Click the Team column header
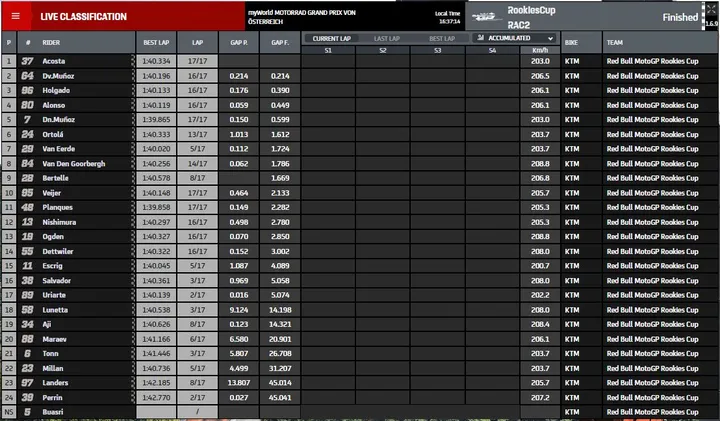Viewport: 720px width, 421px height. (x=614, y=42)
